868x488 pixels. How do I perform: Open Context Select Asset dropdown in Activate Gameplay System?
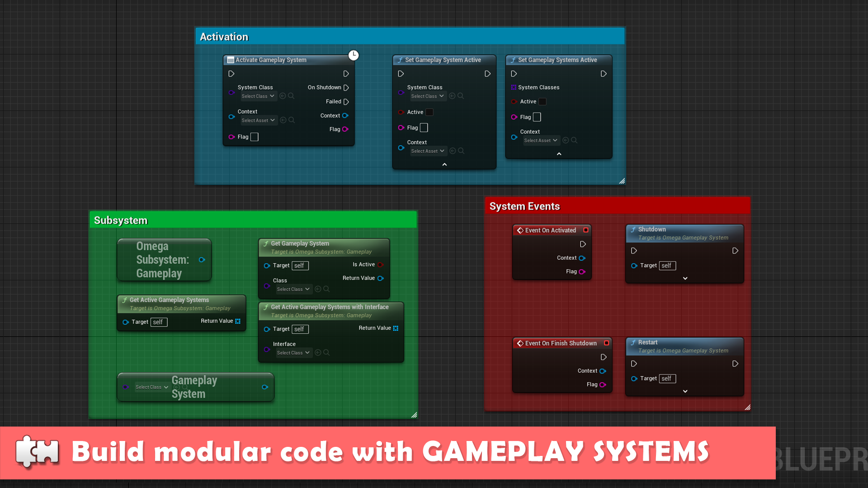pos(259,120)
